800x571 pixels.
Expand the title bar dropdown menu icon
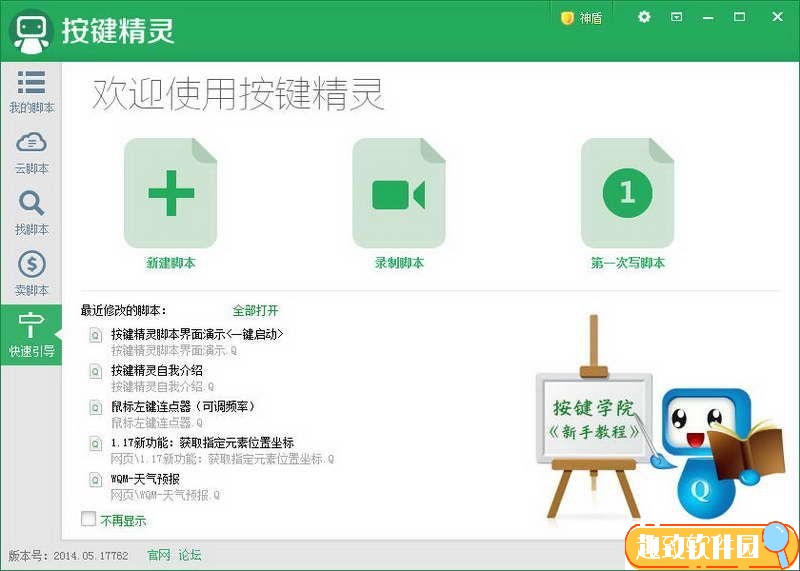point(676,17)
